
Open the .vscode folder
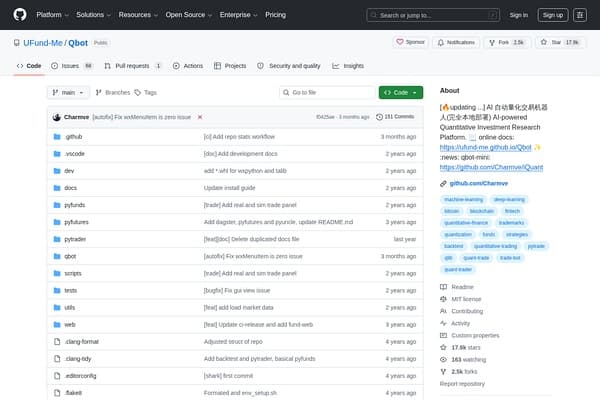click(x=75, y=154)
